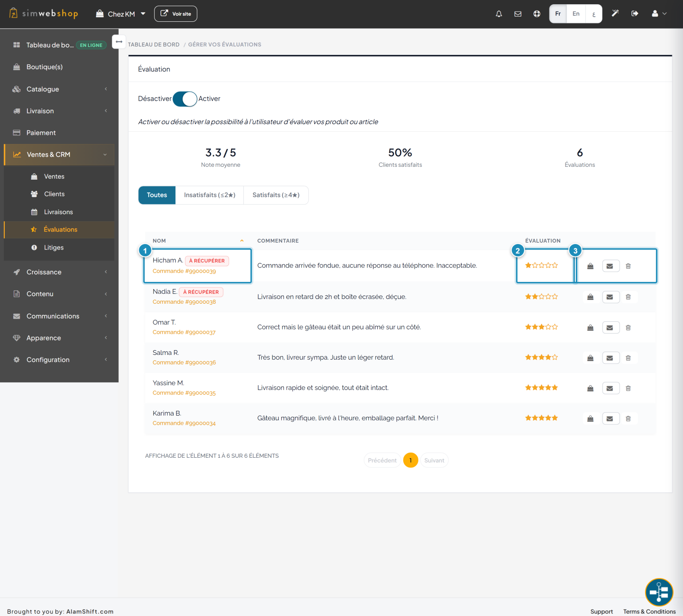Select the Insatisfaits (≤2★) tab
Viewport: 683px width, 616px height.
coord(210,195)
